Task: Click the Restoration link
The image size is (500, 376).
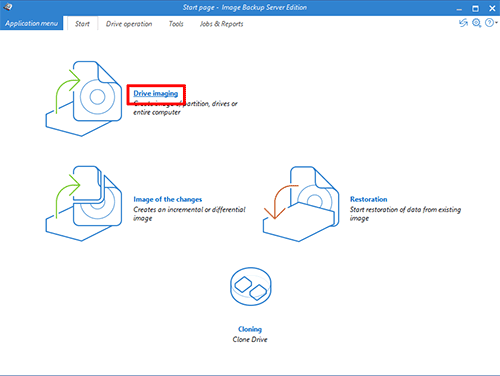Action: [x=369, y=199]
